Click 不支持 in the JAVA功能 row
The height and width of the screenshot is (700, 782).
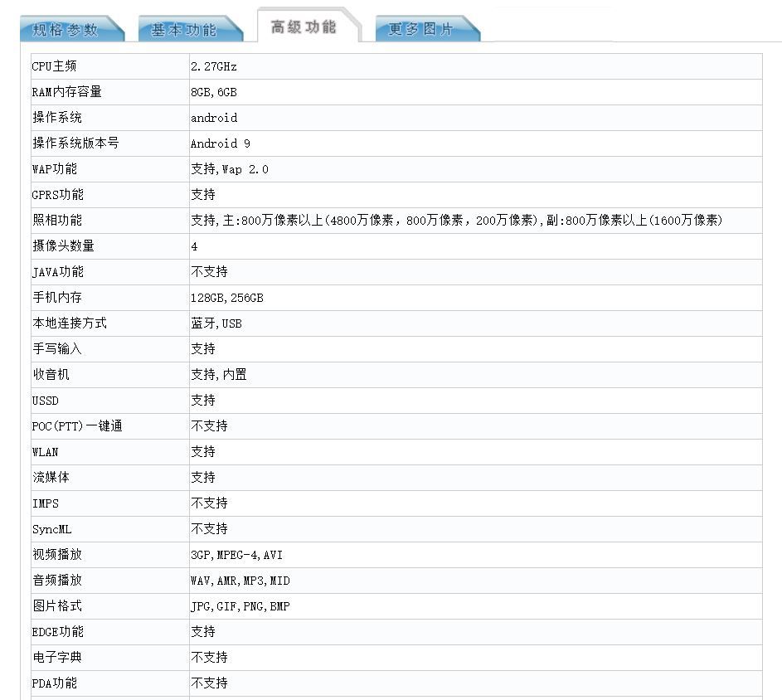(209, 272)
